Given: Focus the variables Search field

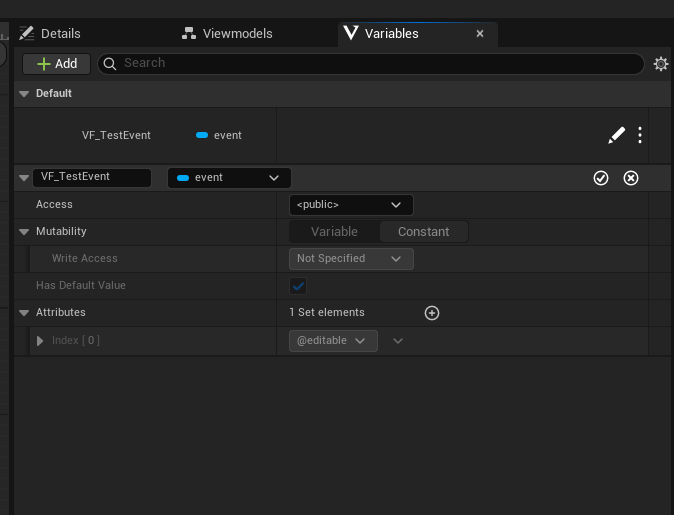Looking at the screenshot, I should 371,64.
